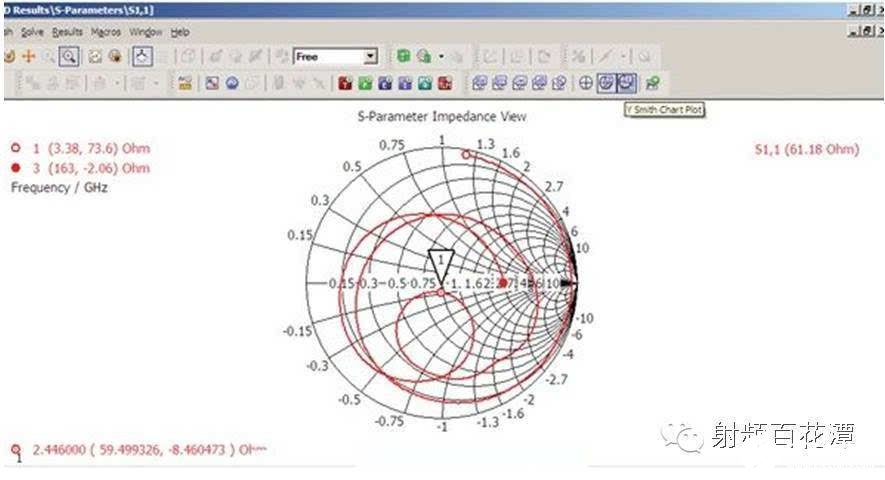Click the highlighted axes view icon
The height and width of the screenshot is (480, 885).
[x=143, y=57]
